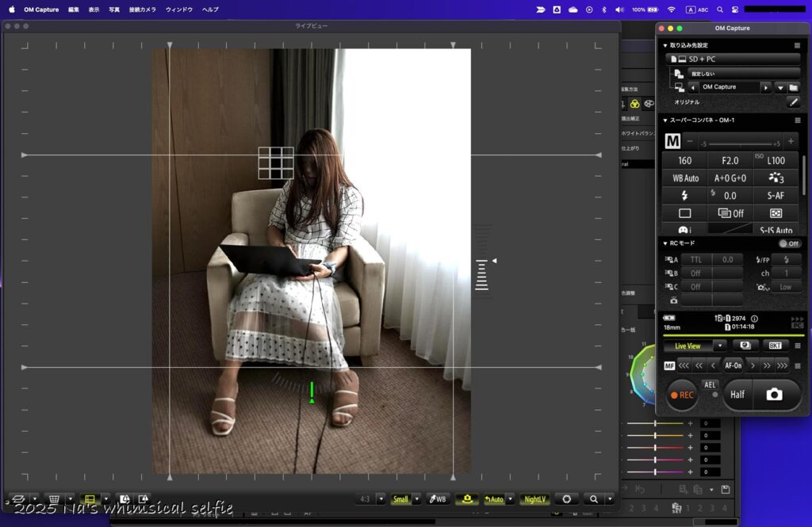
Task: Open the SD + PC save destination selector
Action: point(732,59)
